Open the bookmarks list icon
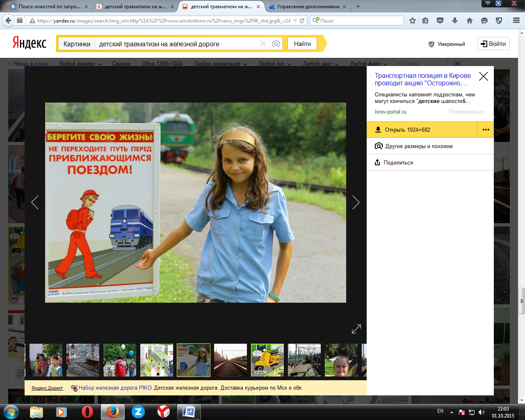The image size is (525, 420). tap(426, 21)
